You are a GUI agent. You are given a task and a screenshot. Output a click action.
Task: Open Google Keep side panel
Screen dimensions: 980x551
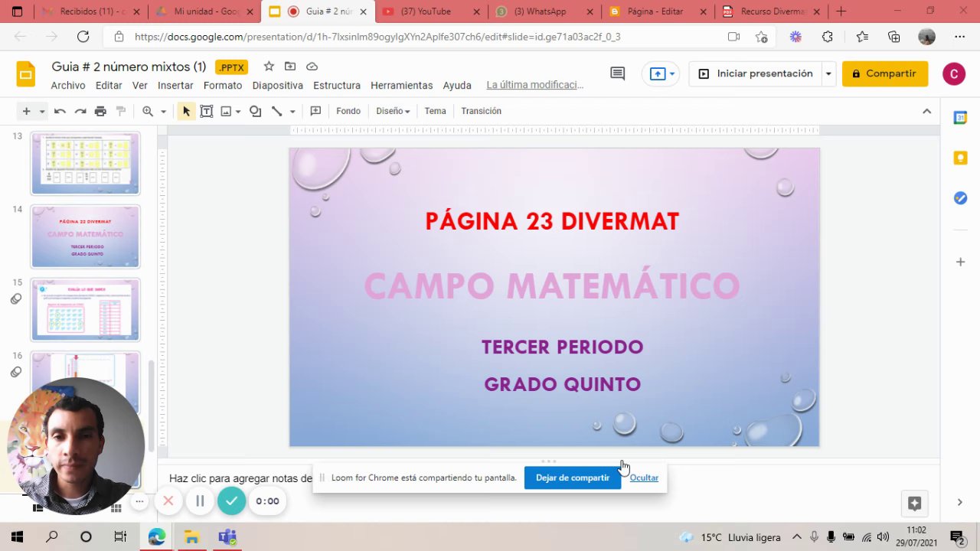point(960,158)
